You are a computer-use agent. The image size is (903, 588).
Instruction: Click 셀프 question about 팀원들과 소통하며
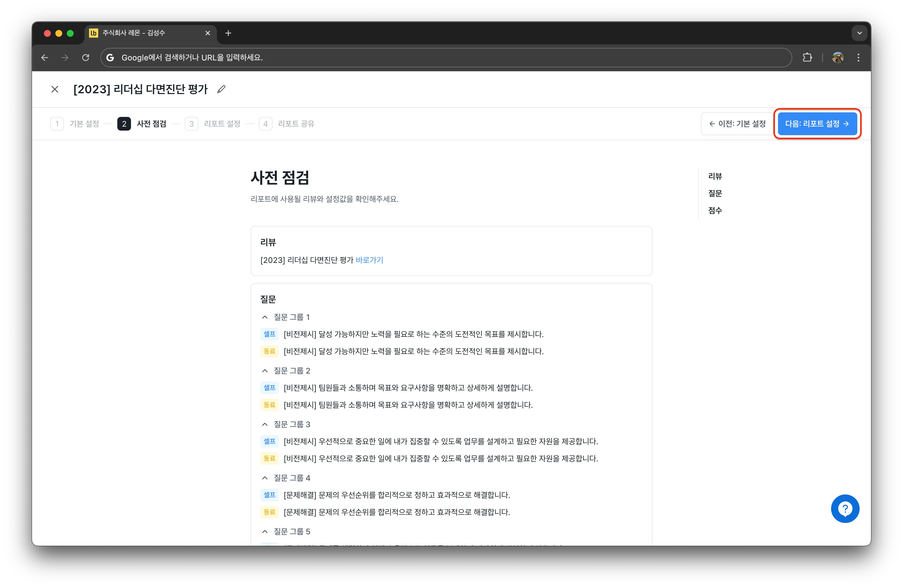coord(408,388)
